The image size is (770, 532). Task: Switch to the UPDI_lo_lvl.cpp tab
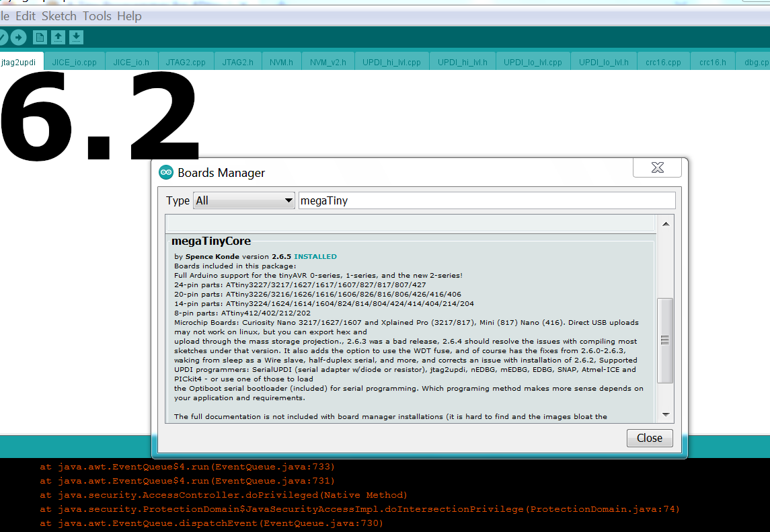tap(533, 63)
